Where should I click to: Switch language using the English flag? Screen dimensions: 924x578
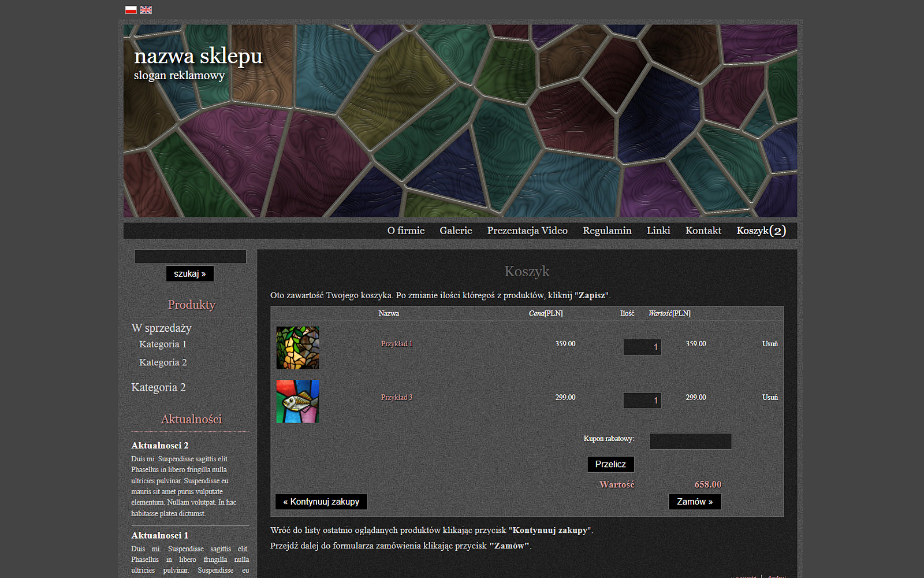pos(146,10)
